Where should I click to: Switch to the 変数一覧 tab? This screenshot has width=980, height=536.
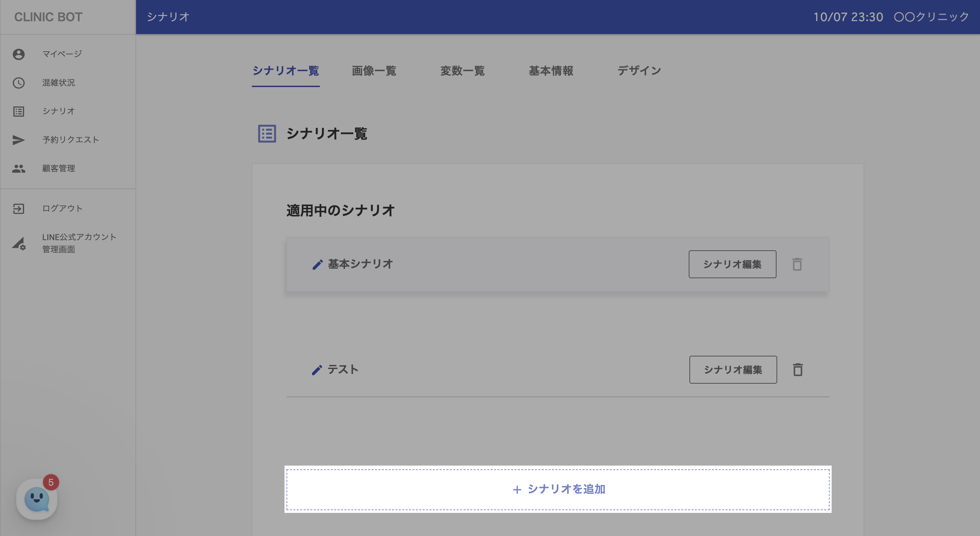pyautogui.click(x=462, y=71)
